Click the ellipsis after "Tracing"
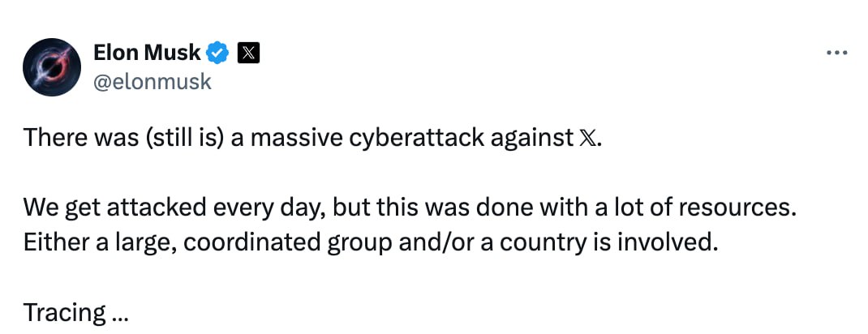 [120, 313]
